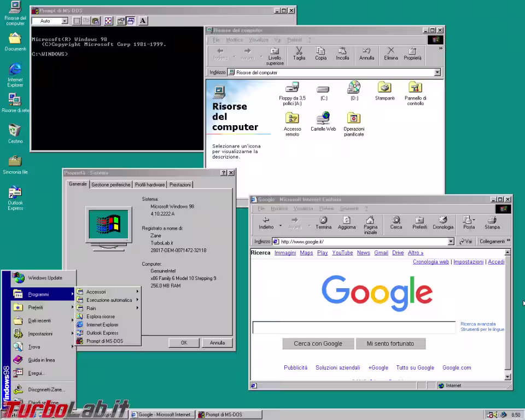Expand the address dropdown in Internet Explorer
Image resolution: width=525 pixels, height=420 pixels.
pyautogui.click(x=451, y=242)
